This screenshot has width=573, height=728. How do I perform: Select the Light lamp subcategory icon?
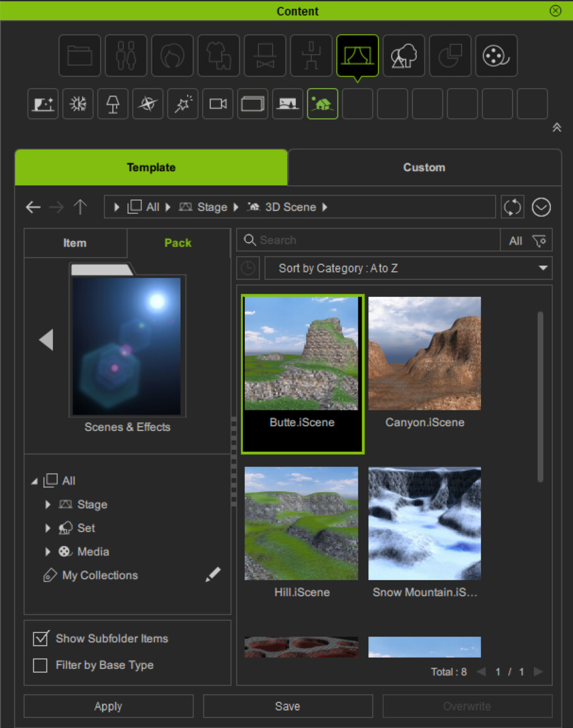[113, 104]
